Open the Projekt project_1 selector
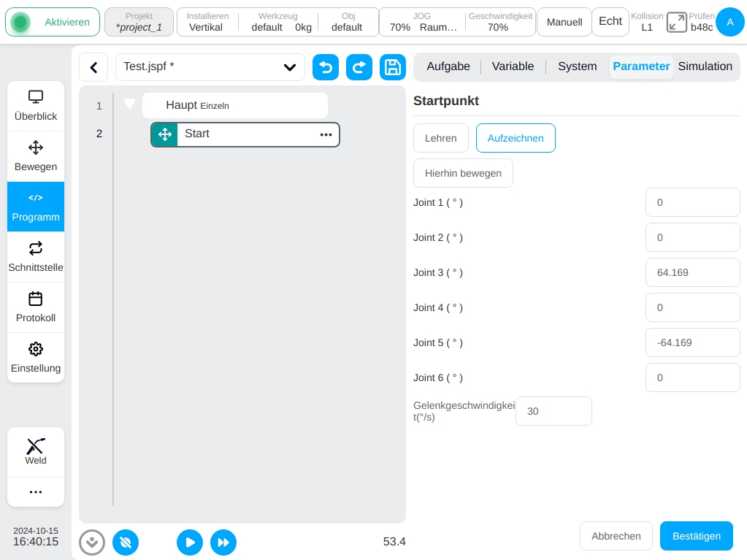The image size is (747, 560). click(139, 22)
